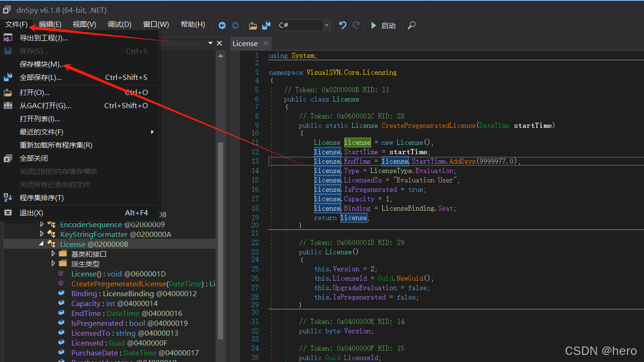
Task: Click LicenseType.Evaluation in code line 14
Action: pyautogui.click(x=412, y=171)
